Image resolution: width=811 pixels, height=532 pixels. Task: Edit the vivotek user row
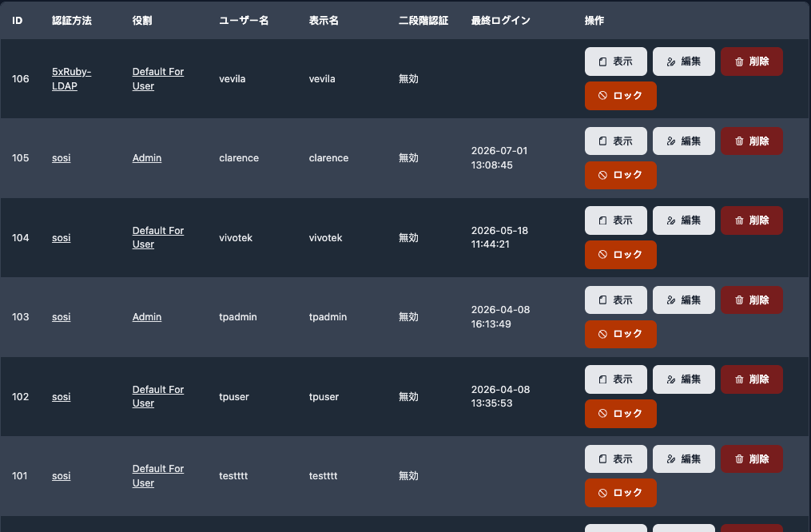click(x=684, y=220)
